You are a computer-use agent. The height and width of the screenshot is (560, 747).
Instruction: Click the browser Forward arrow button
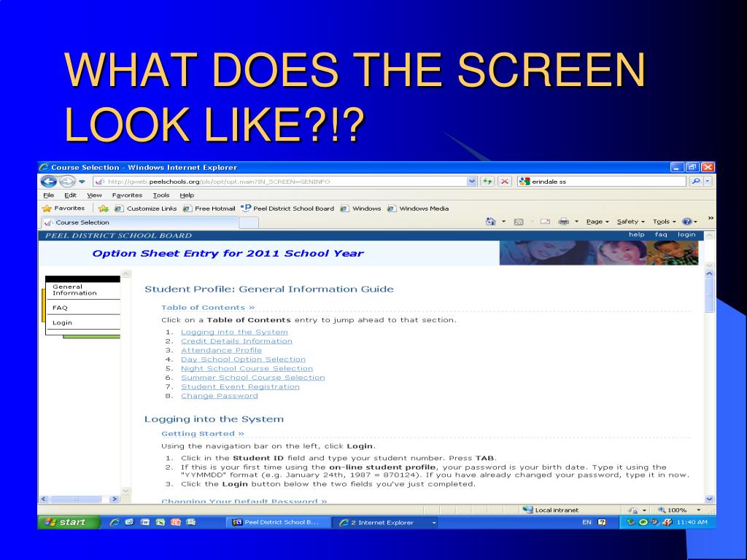(x=67, y=182)
